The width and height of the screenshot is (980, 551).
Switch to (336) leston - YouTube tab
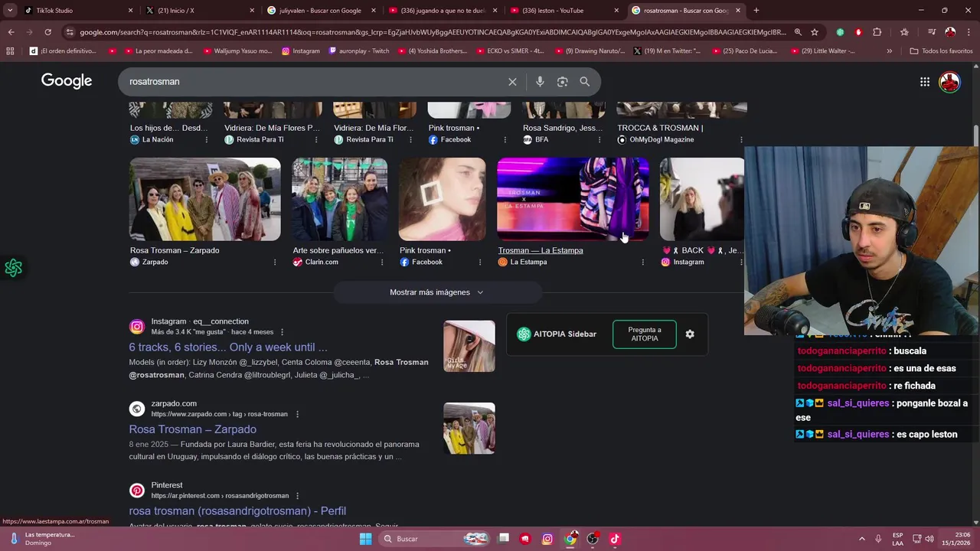[563, 11]
